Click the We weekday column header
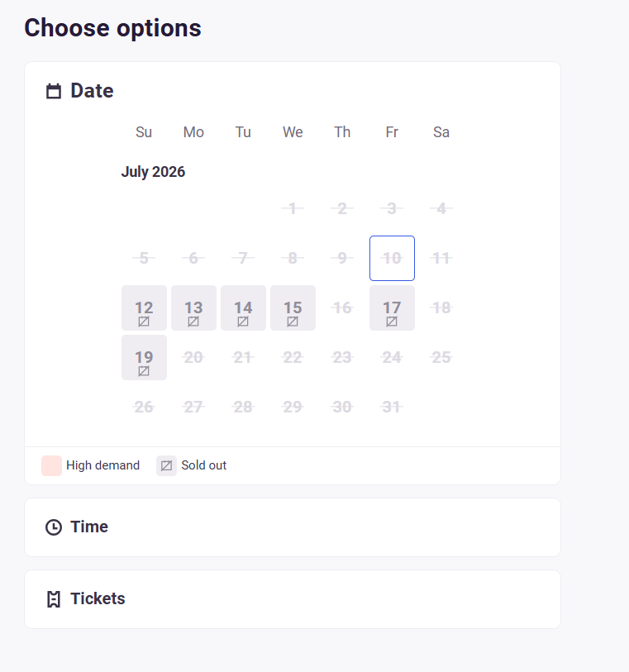Viewport: 629px width, 672px height. 293,132
